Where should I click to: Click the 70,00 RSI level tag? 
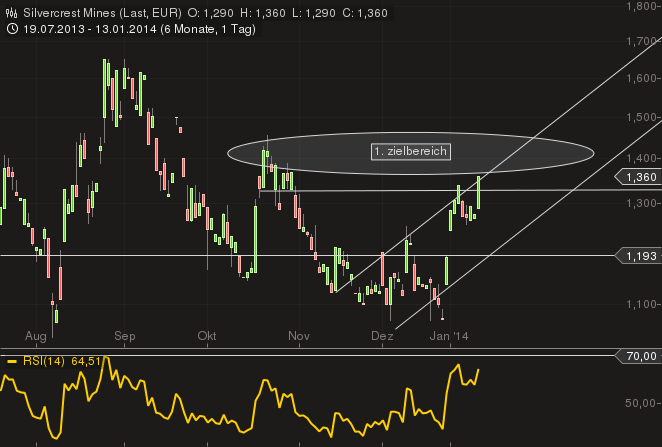[x=639, y=355]
